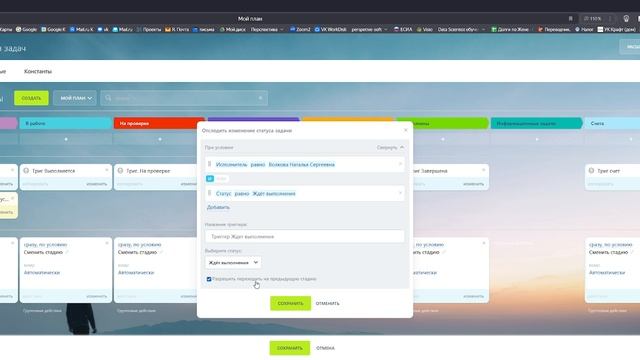The width and height of the screenshot is (640, 360).
Task: Click the green Создать button
Action: coord(31,98)
